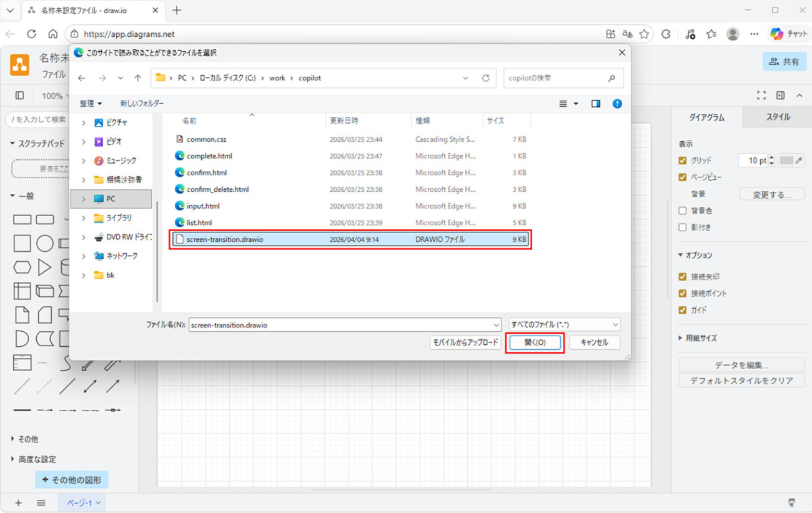Click the grid color swatch
The height and width of the screenshot is (513, 812).
pos(786,161)
